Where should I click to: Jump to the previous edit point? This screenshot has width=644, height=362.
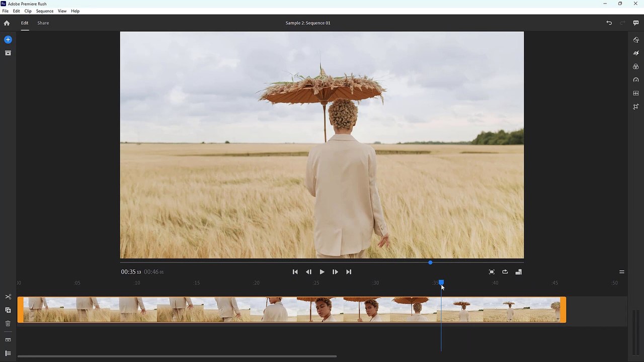pyautogui.click(x=295, y=272)
